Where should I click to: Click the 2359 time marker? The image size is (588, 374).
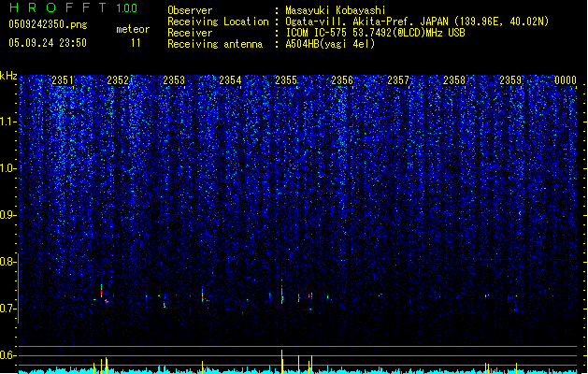510,80
